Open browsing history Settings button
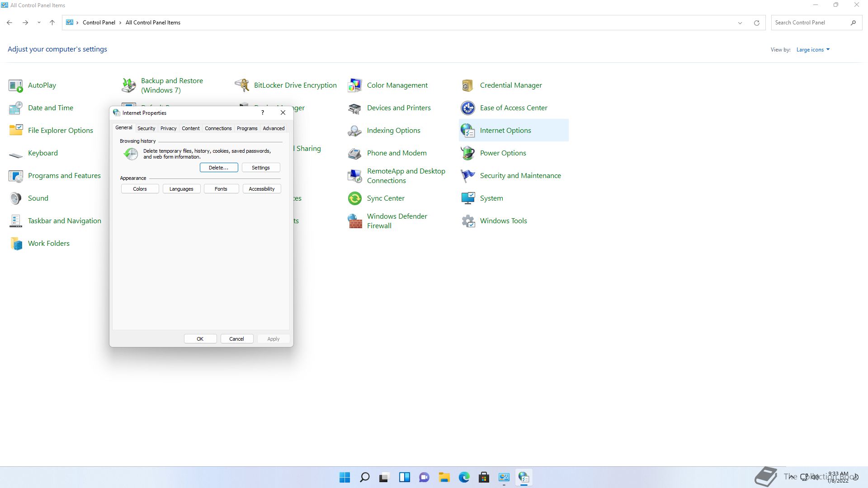Viewport: 868px width, 488px height. [261, 168]
